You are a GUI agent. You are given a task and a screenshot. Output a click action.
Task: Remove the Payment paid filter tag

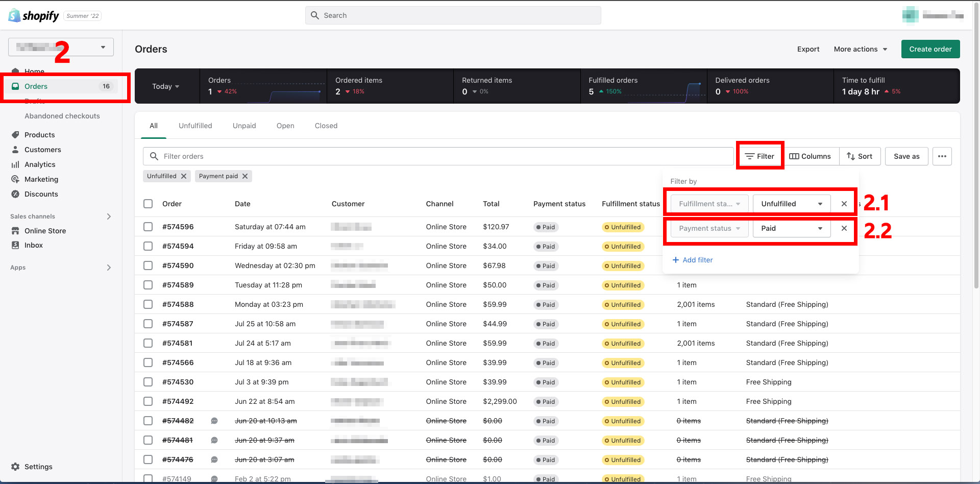pos(245,176)
